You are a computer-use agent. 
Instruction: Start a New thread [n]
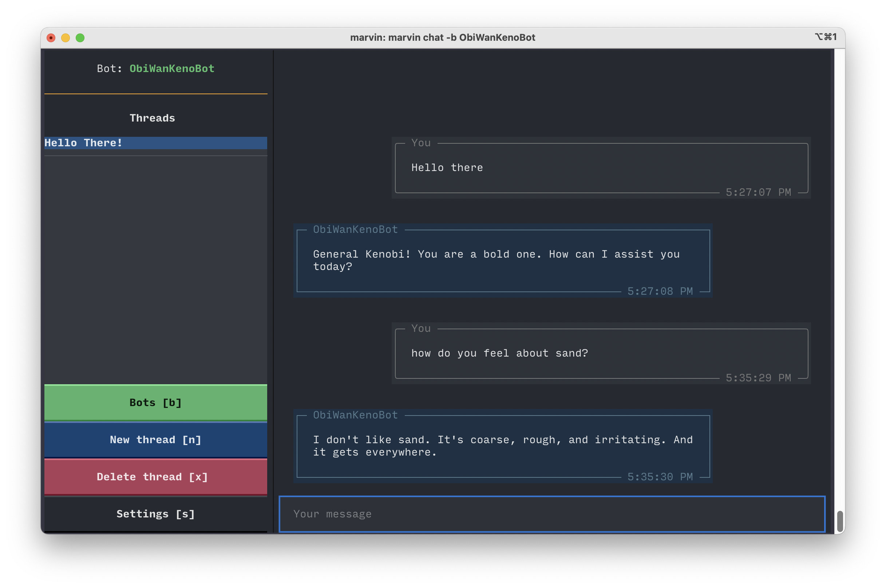[156, 440]
